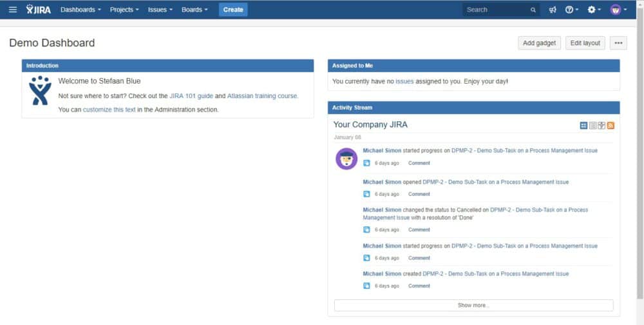Image resolution: width=644 pixels, height=325 pixels.
Task: Click Michael Simon name in 'opened' entry
Action: pyautogui.click(x=382, y=182)
